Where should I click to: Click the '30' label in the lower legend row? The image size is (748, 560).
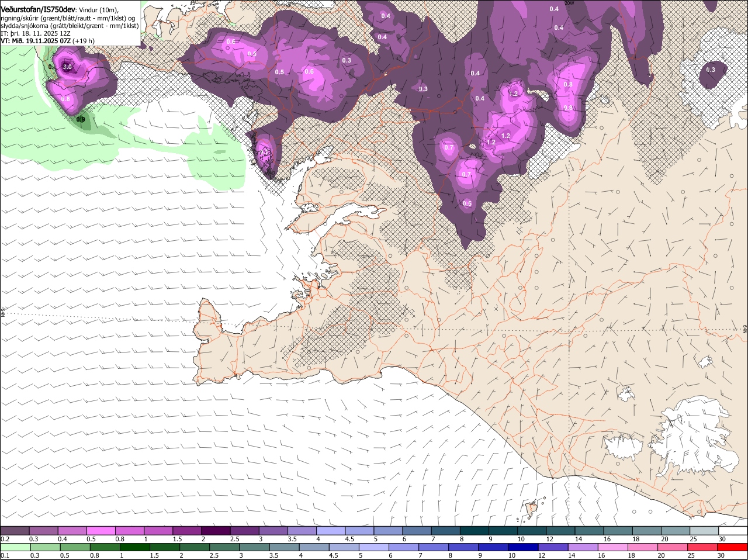tap(721, 555)
